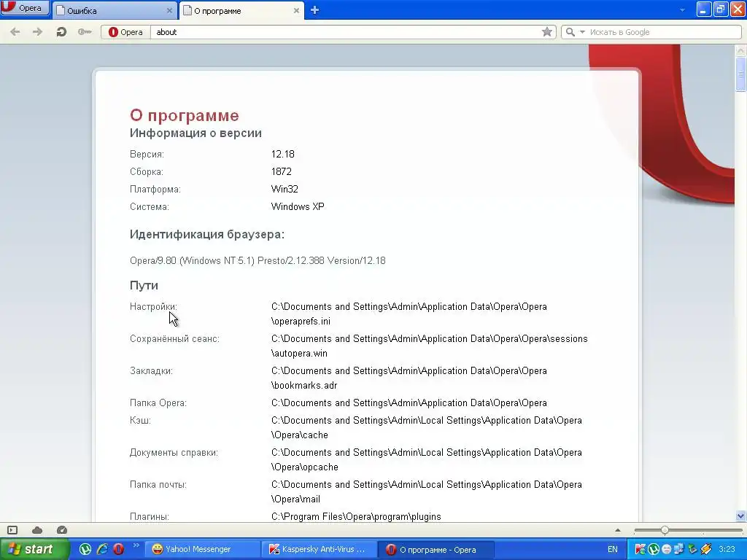Screen dimensions: 747x560
Task: Bookmark page with star icon
Action: point(547,32)
